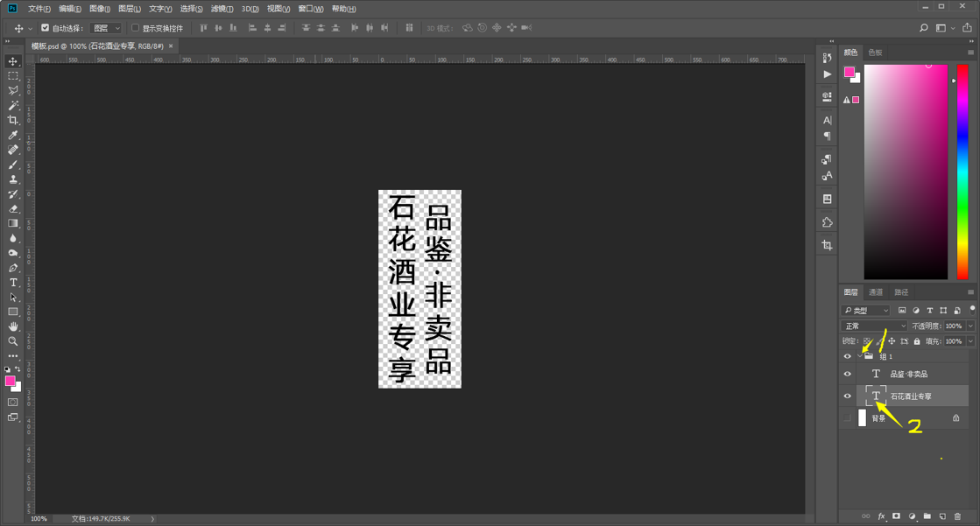
Task: Switch to the 通道 tab
Action: [x=876, y=292]
